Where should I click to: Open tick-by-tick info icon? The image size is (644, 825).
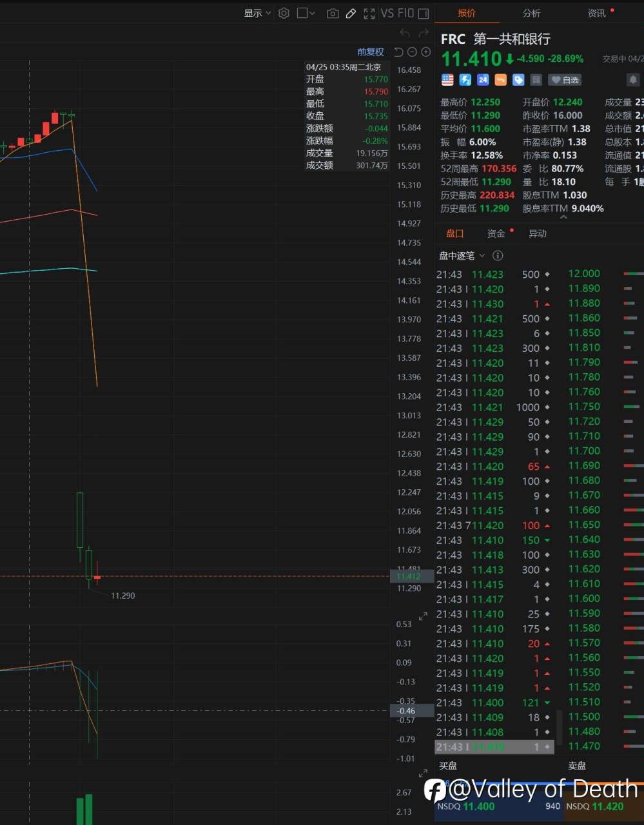(x=498, y=256)
